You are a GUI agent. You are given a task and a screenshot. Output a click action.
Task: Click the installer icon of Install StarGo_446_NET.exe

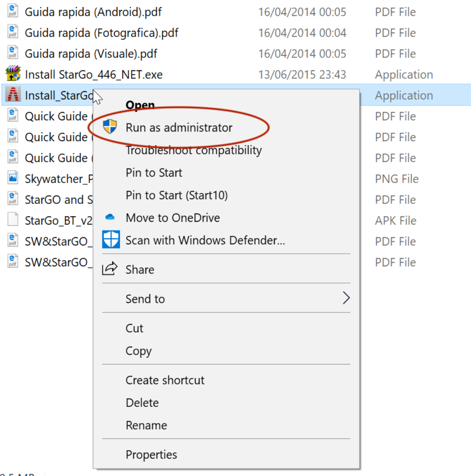[x=13, y=74]
